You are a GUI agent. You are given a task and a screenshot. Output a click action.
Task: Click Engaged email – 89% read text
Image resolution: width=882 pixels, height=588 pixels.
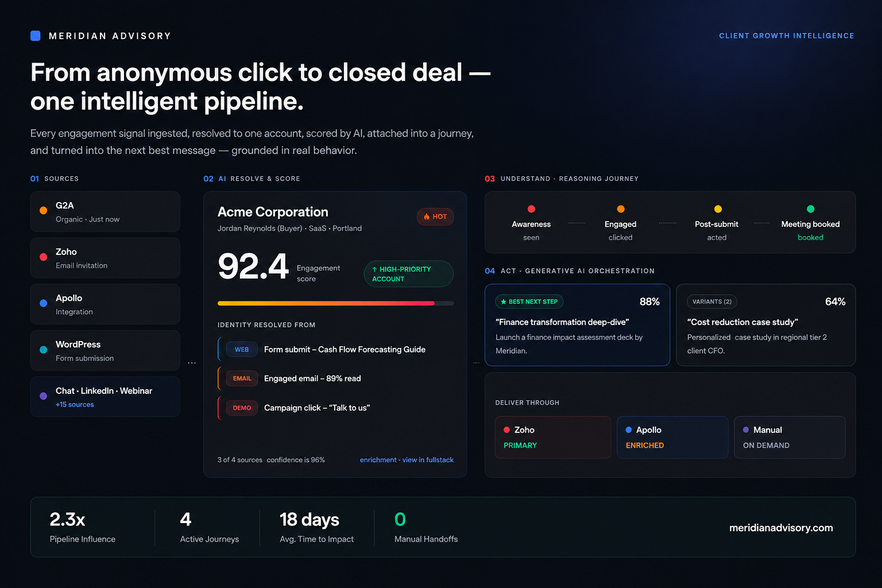pyautogui.click(x=312, y=378)
